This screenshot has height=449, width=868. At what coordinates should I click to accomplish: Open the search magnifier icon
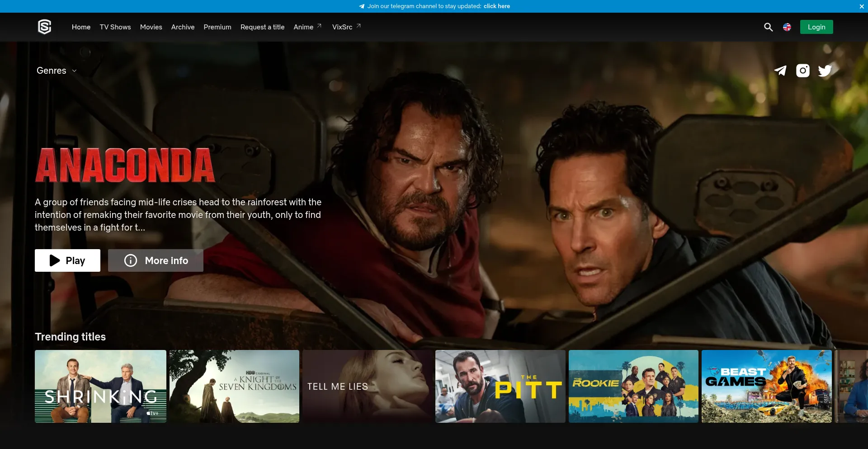click(768, 27)
